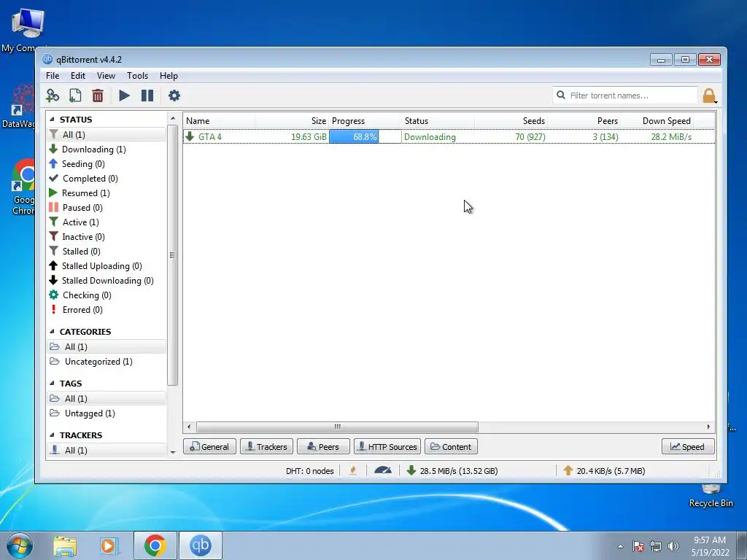Toggle alternative speed limits speedometer icon
The height and width of the screenshot is (560, 747).
383,470
